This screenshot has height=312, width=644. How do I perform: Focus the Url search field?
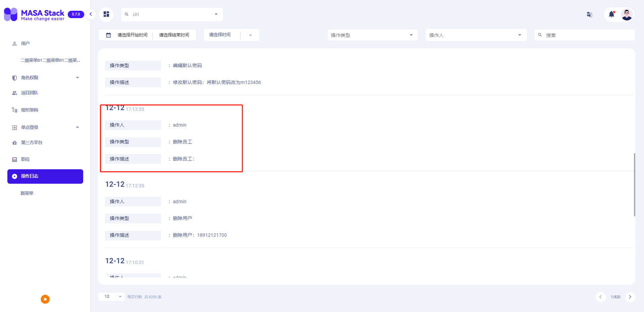tap(171, 14)
